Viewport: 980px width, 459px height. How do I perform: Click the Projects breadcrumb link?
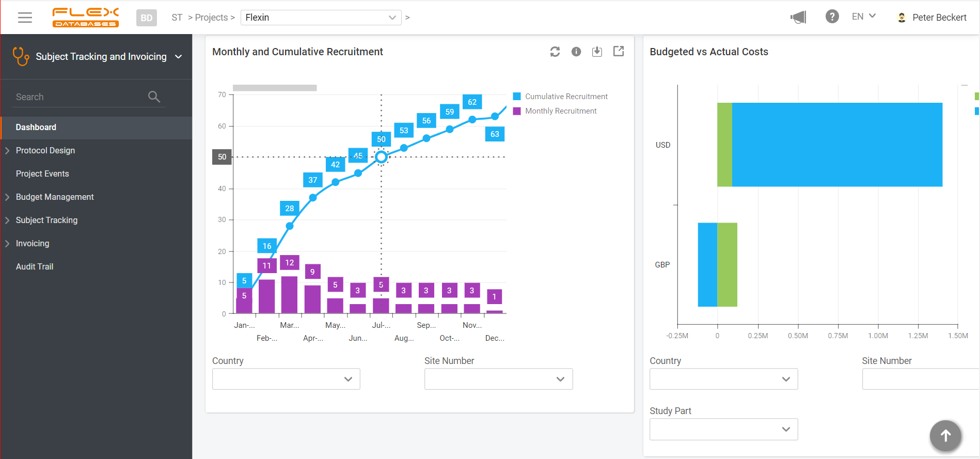211,18
